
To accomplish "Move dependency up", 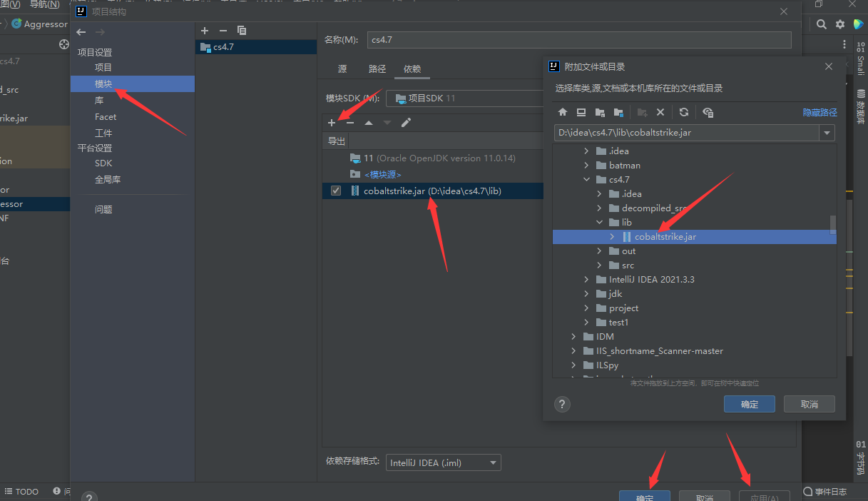I will tap(369, 123).
